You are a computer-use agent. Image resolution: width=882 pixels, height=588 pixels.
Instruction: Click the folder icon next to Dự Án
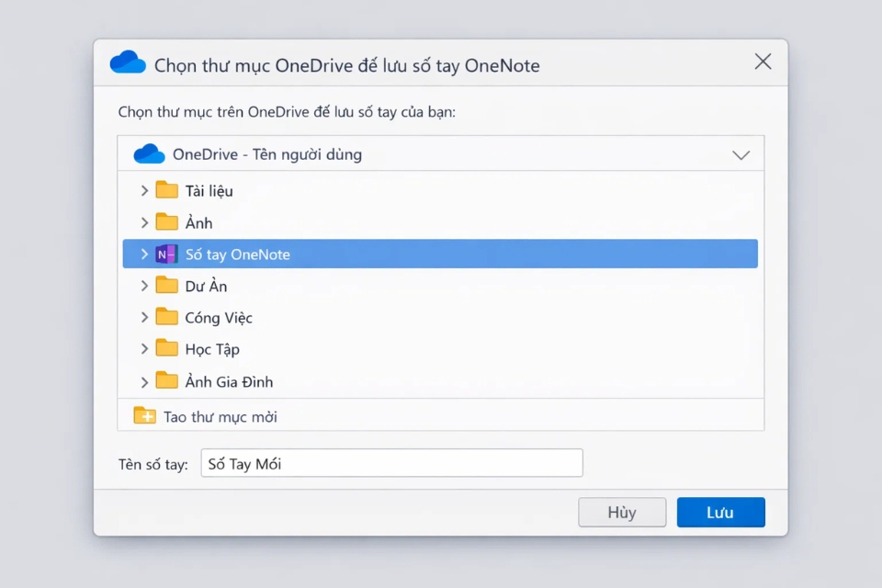coord(168,286)
